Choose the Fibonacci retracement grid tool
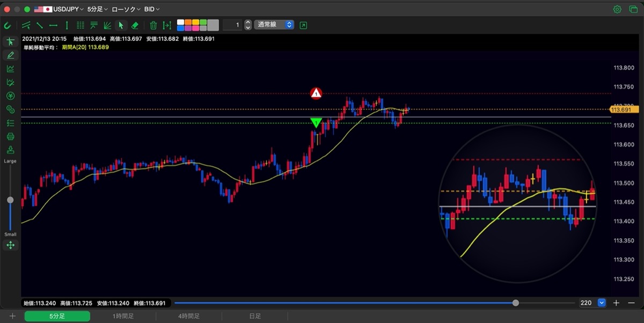This screenshot has width=644, height=323. tap(80, 25)
